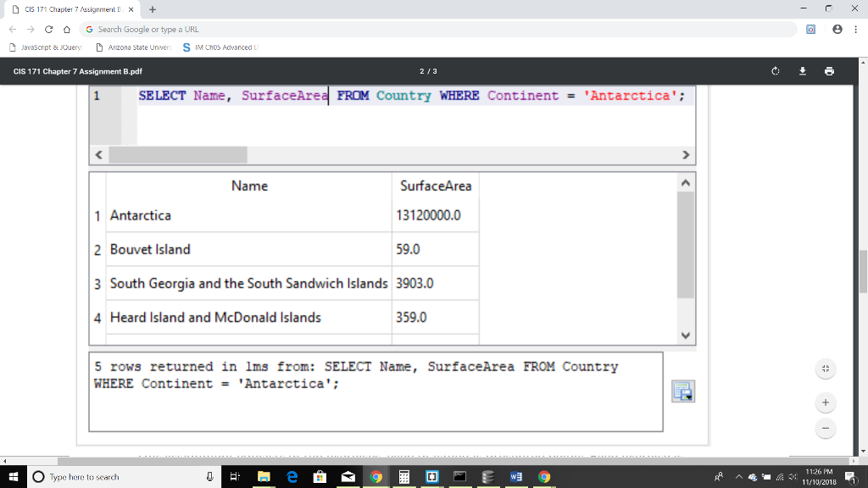This screenshot has width=868, height=488.
Task: Click the results table scroll up arrow
Action: pyautogui.click(x=685, y=183)
